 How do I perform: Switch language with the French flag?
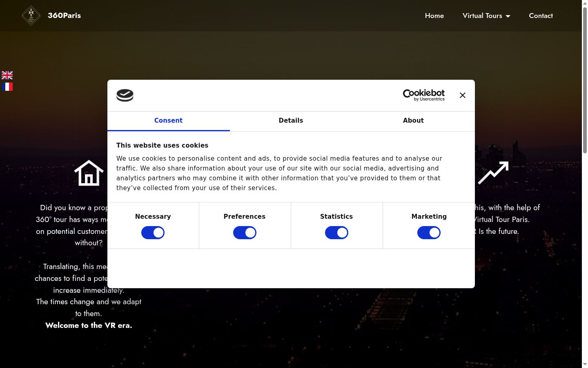pos(7,87)
